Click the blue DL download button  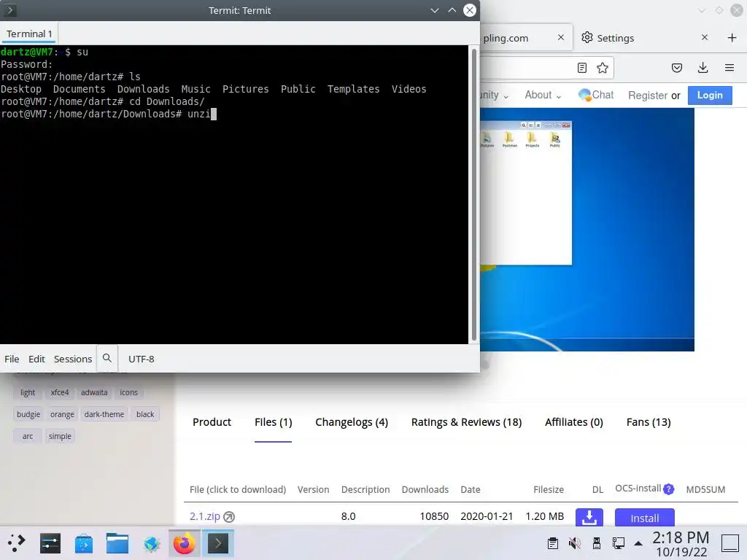(589, 518)
